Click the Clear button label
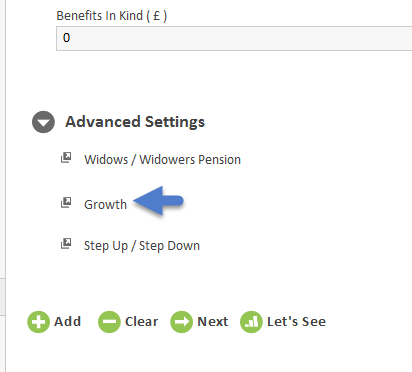Viewport: 412px width, 372px height. pyautogui.click(x=141, y=322)
